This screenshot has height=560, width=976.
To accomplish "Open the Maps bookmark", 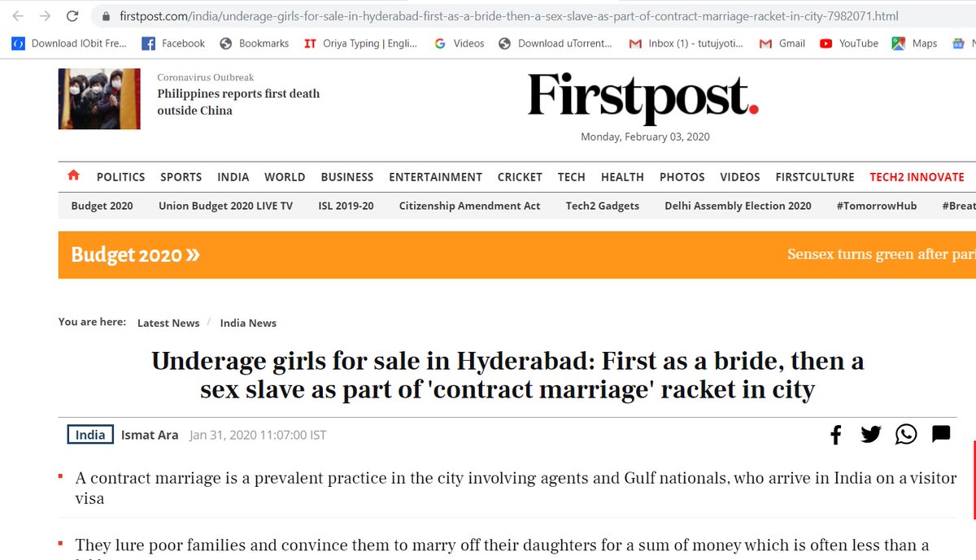I will 914,44.
